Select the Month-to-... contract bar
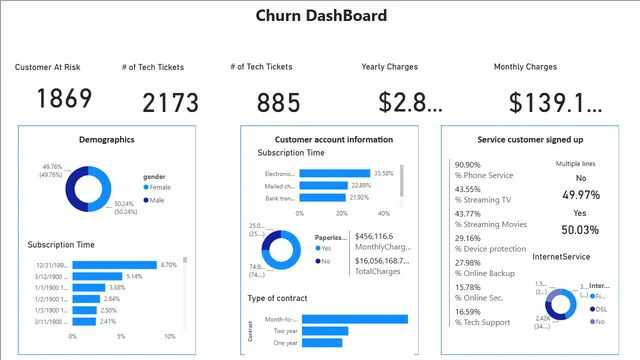Image resolution: width=640 pixels, height=360 pixels. [x=355, y=319]
